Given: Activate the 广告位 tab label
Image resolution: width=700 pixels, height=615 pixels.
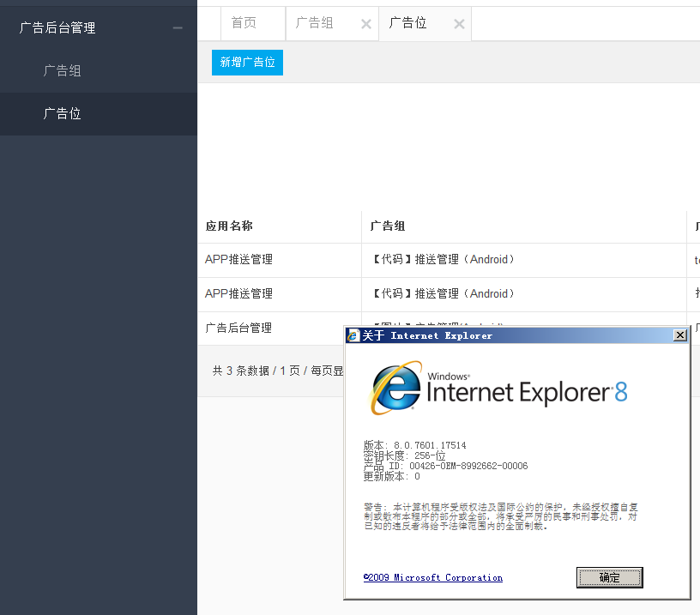Looking at the screenshot, I should 408,23.
